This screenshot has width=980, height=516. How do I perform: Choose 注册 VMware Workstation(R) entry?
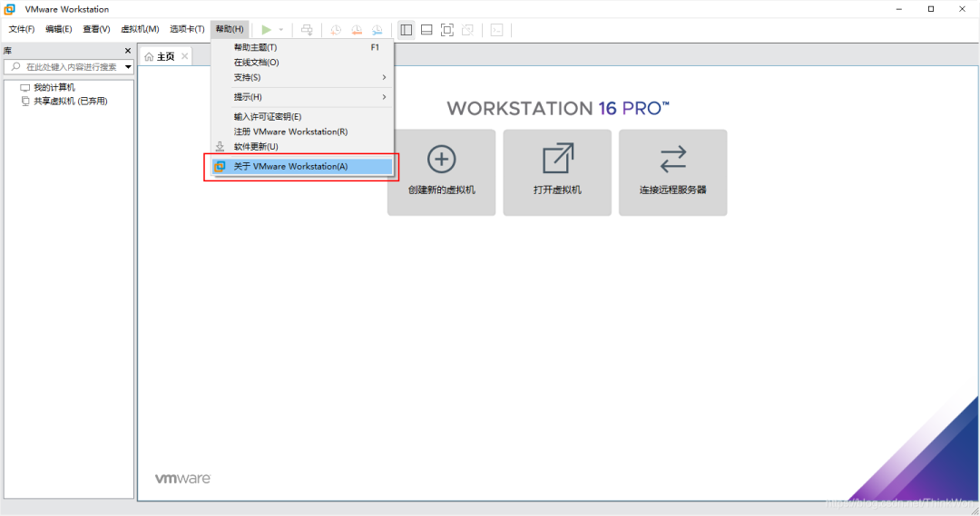(302, 131)
